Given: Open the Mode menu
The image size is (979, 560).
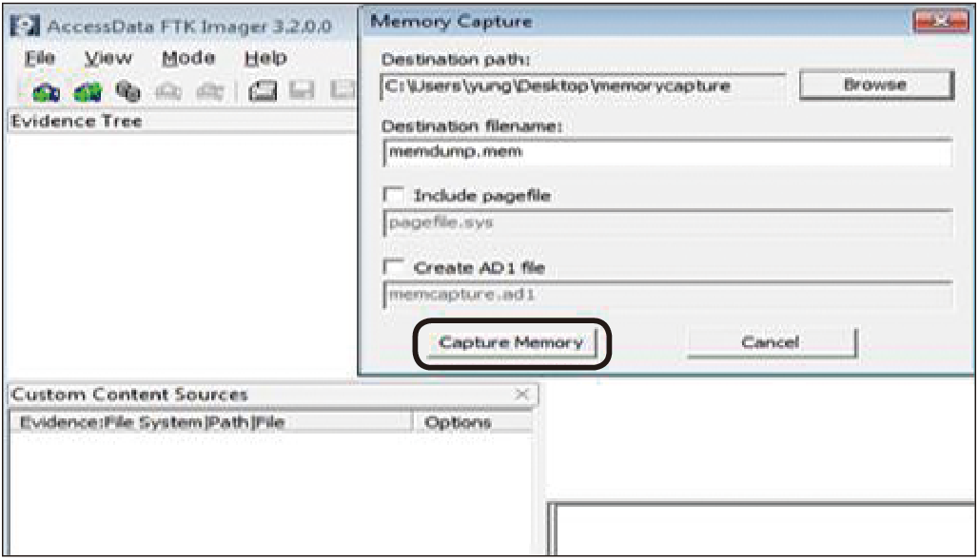Looking at the screenshot, I should [188, 58].
